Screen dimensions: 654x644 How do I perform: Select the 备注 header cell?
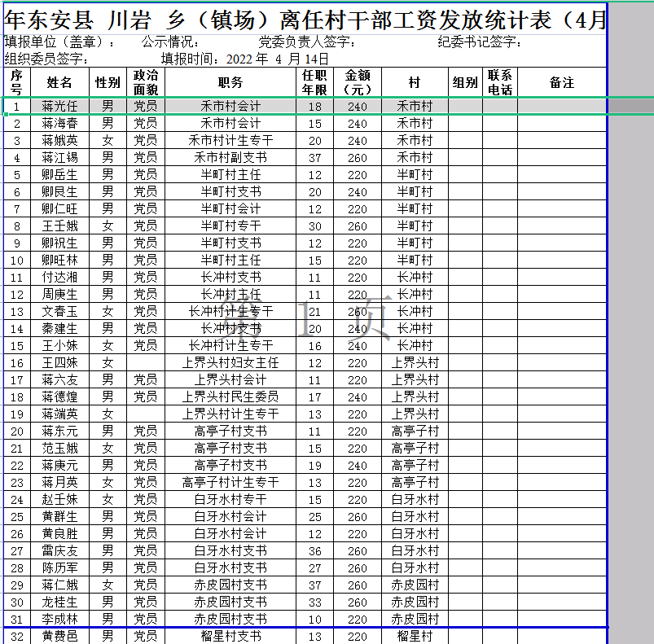point(562,82)
